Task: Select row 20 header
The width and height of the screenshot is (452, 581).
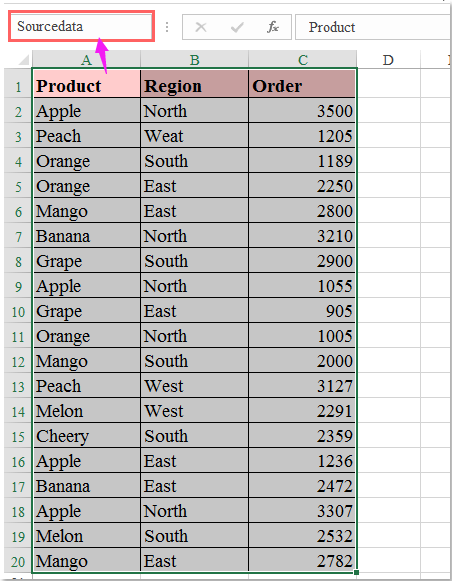Action: click(18, 561)
